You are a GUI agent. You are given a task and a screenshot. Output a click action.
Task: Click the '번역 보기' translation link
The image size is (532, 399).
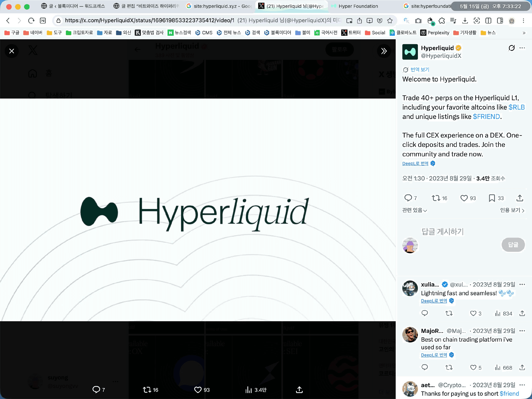tap(420, 69)
